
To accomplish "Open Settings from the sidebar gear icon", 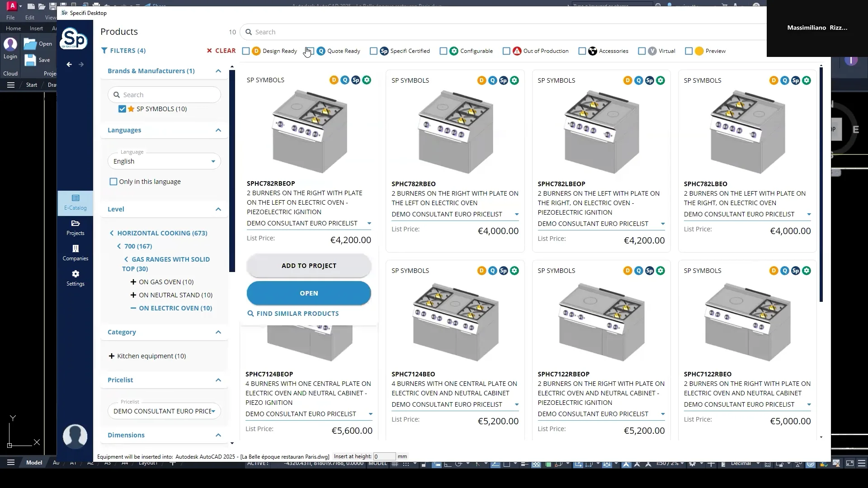I will (75, 278).
